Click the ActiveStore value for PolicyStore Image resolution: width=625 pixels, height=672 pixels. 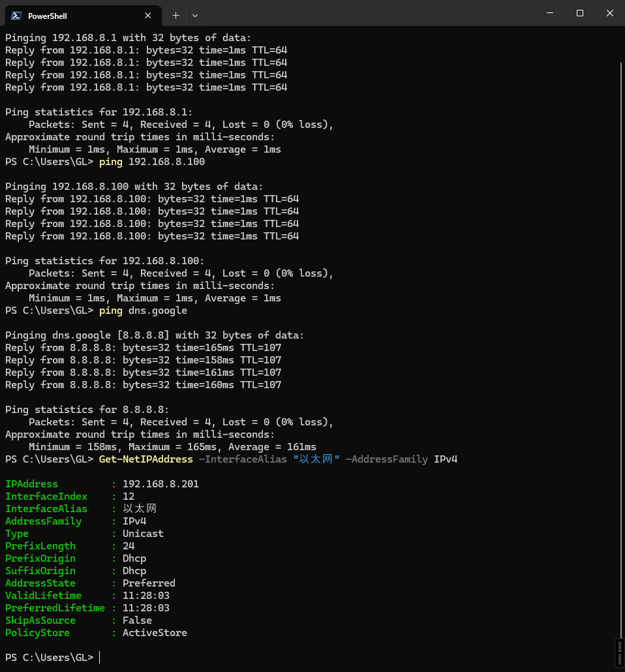pyautogui.click(x=155, y=633)
